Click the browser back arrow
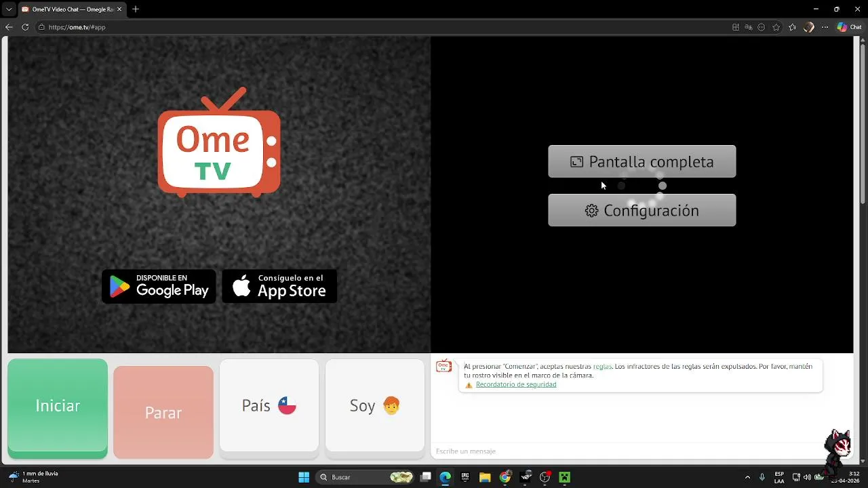 click(9, 27)
